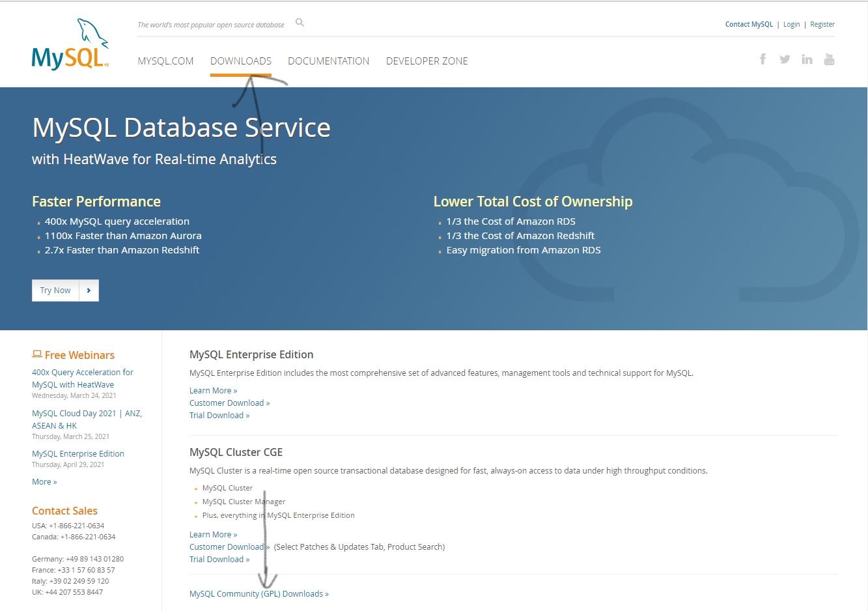Open MySQL's LinkedIn page icon

[807, 59]
